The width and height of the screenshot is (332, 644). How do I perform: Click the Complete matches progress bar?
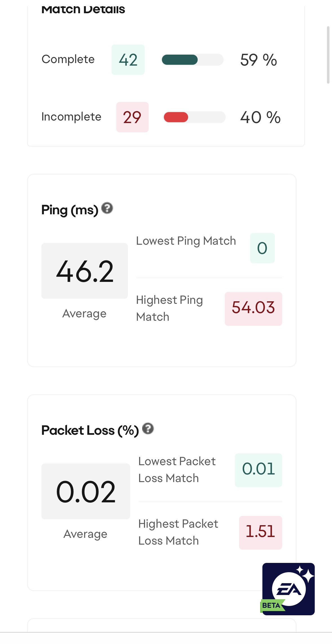(x=193, y=60)
